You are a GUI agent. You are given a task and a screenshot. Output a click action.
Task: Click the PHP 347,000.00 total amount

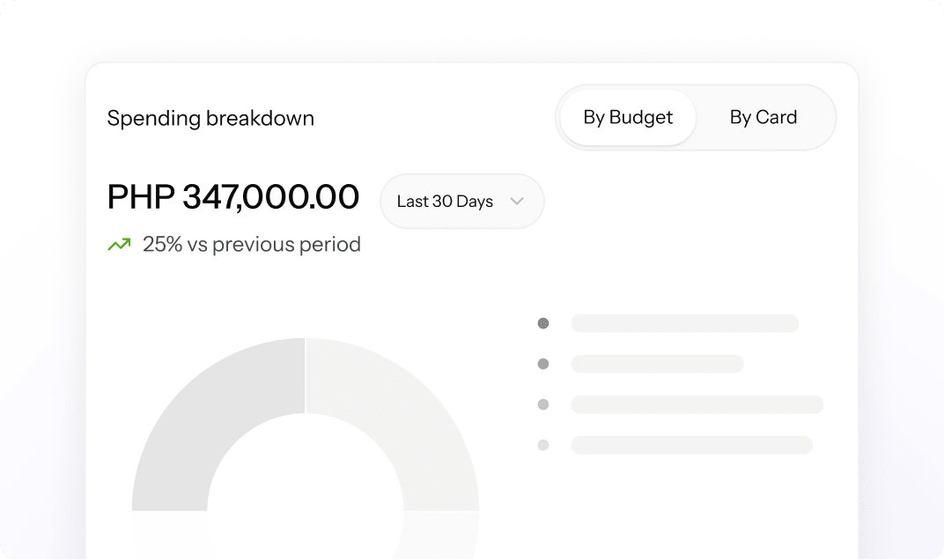233,197
